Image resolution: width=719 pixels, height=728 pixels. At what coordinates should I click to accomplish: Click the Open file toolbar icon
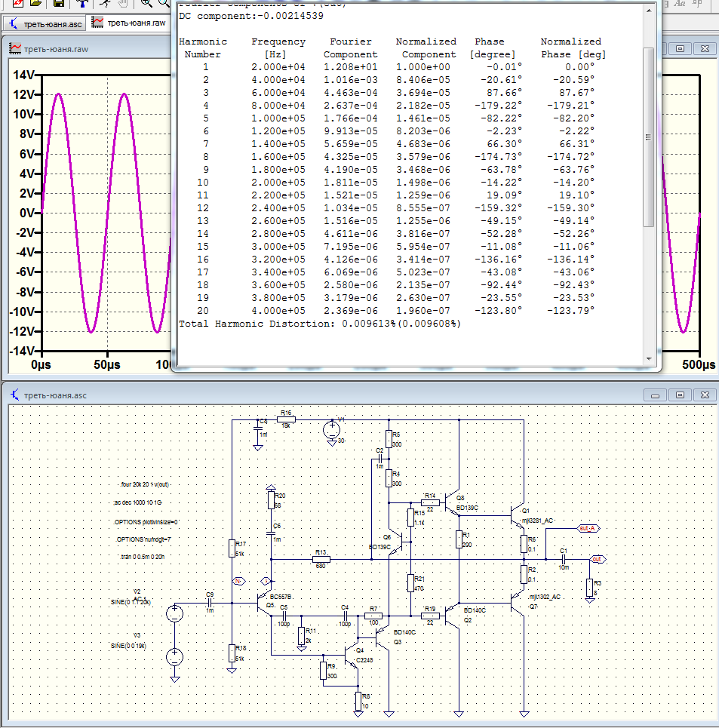(35, 3)
